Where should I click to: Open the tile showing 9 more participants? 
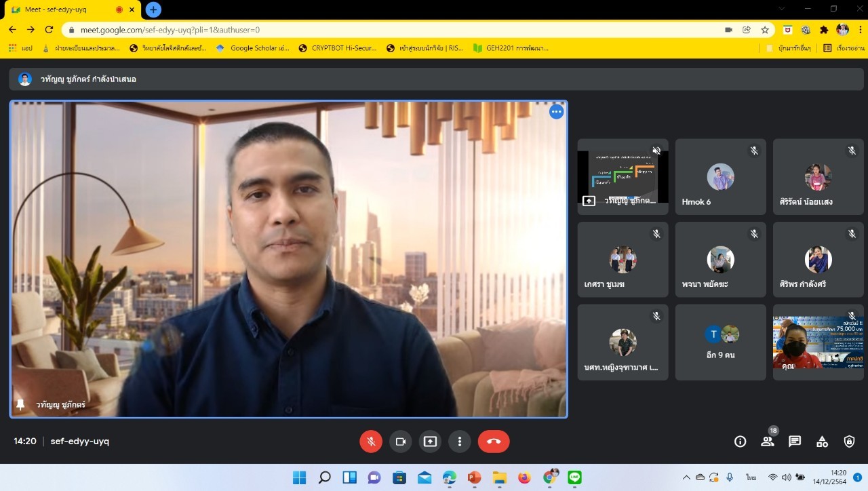point(720,342)
